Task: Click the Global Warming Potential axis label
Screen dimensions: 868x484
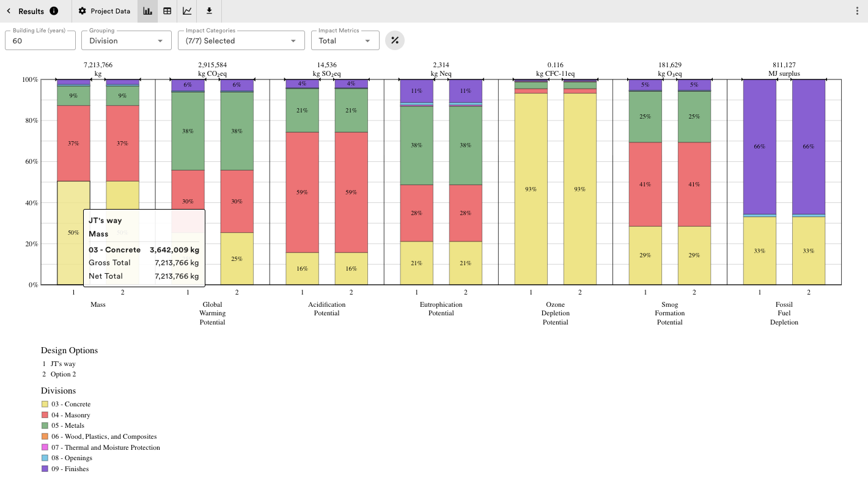Action: pos(212,313)
